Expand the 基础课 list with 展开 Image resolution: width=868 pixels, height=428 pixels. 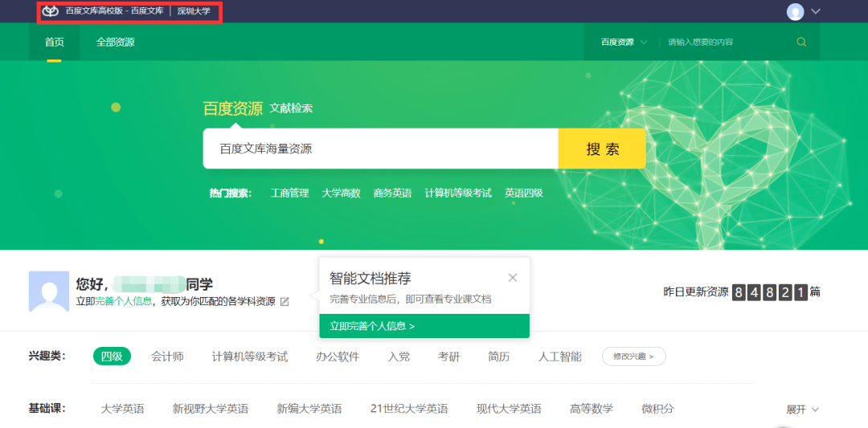[803, 410]
